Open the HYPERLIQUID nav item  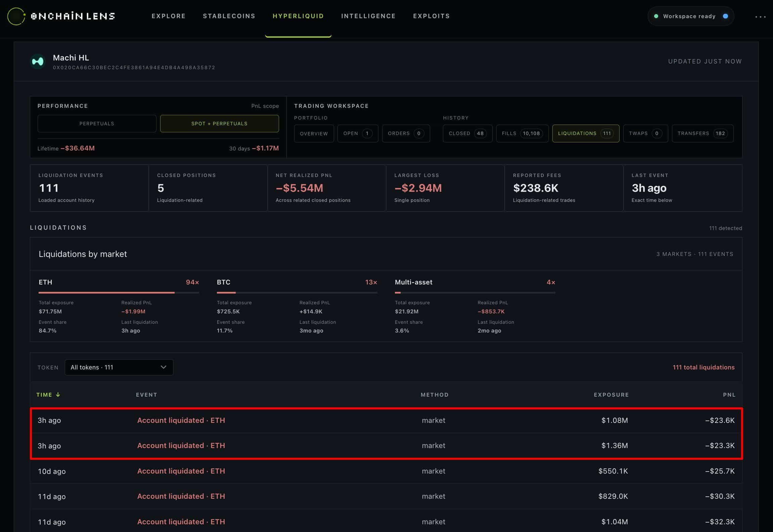(298, 16)
